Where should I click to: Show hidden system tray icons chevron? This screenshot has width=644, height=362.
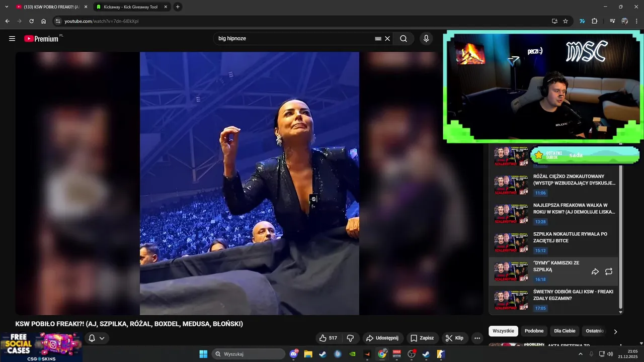(x=580, y=354)
